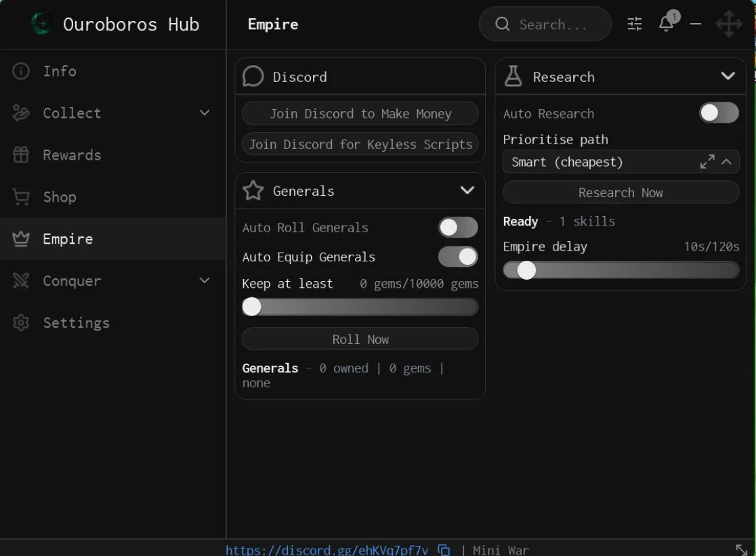Image resolution: width=756 pixels, height=556 pixels.
Task: Click the Conquer swords icon
Action: point(21,280)
